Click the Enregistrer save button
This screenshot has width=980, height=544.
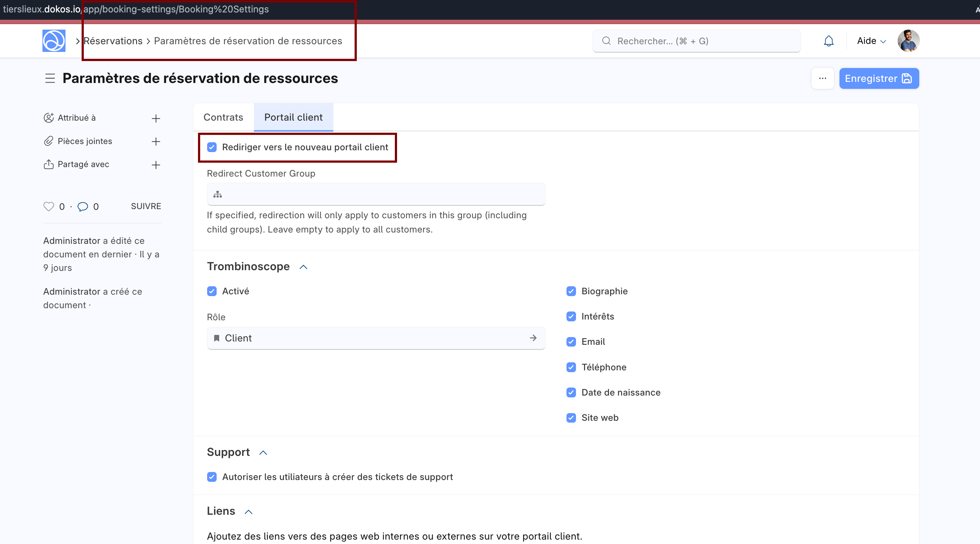click(x=879, y=78)
